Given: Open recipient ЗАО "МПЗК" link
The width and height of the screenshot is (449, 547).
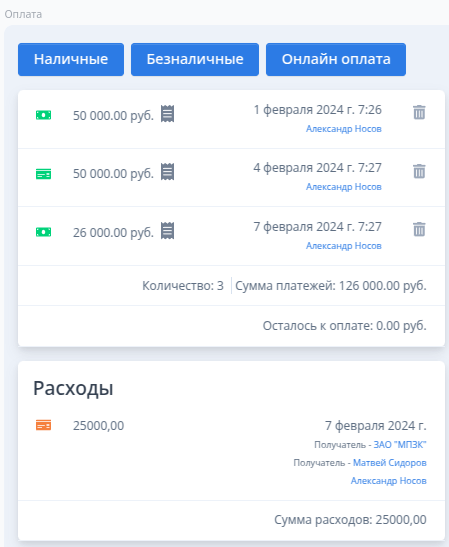Looking at the screenshot, I should point(400,445).
